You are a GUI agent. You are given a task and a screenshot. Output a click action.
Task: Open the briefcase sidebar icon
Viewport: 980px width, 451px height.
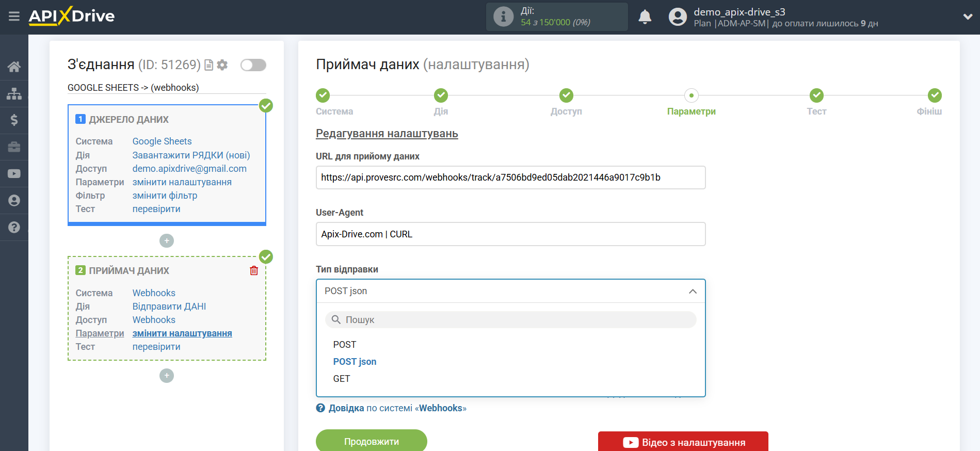pyautogui.click(x=14, y=147)
